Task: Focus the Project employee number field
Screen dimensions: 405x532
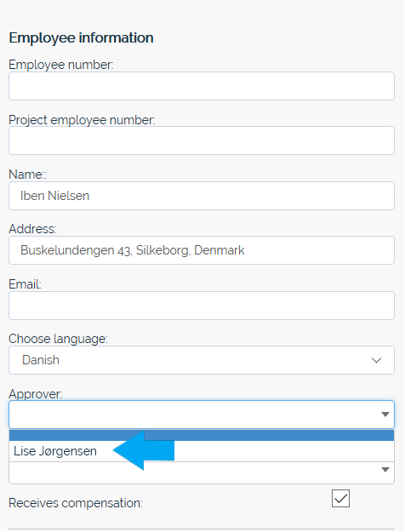Action: [x=202, y=140]
